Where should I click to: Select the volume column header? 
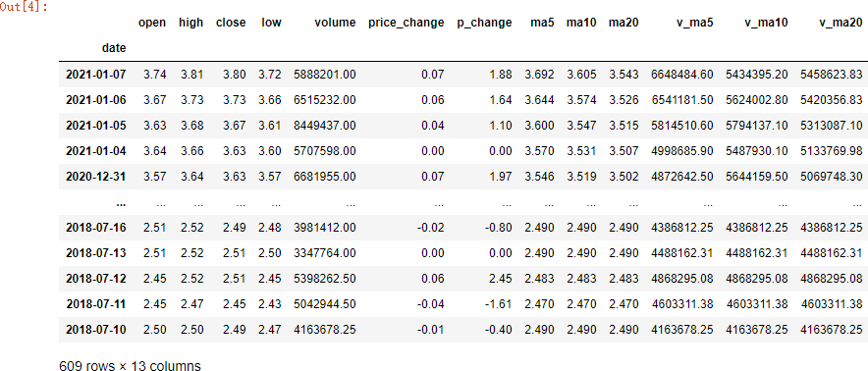pos(335,23)
